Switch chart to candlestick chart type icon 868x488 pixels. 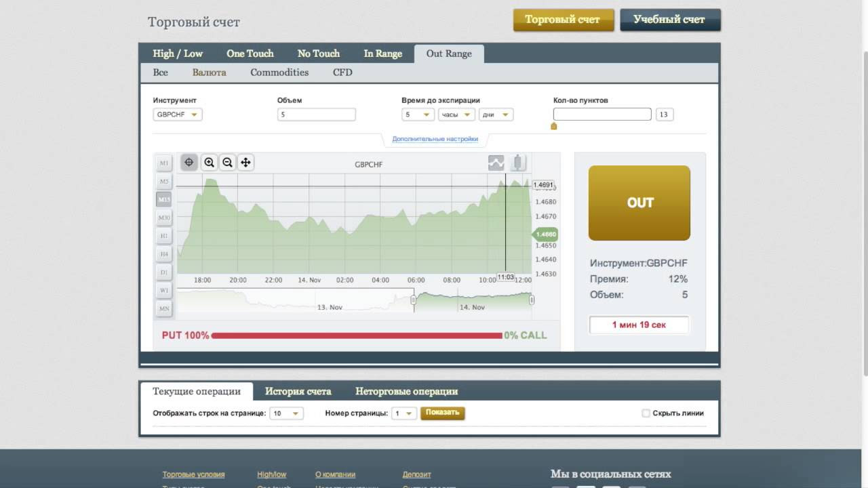(x=518, y=163)
